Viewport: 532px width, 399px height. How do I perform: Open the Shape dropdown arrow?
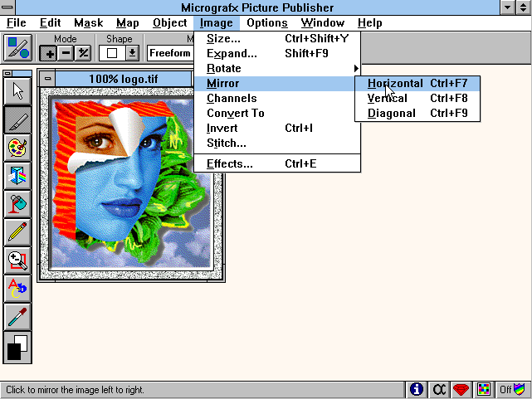(132, 53)
